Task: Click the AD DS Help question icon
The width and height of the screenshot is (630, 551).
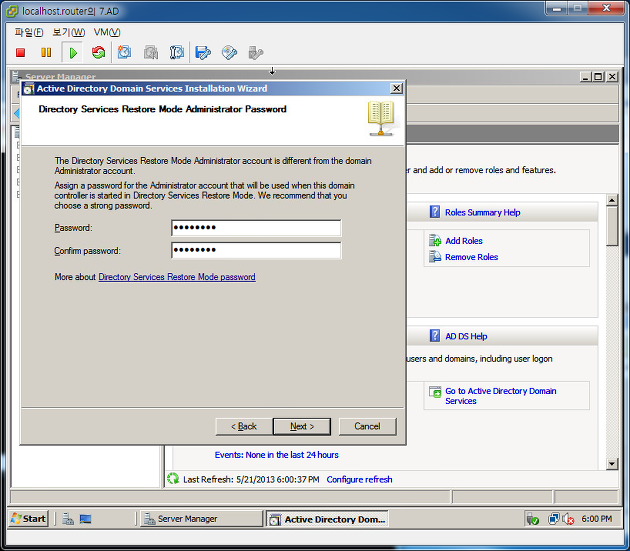Action: point(434,336)
